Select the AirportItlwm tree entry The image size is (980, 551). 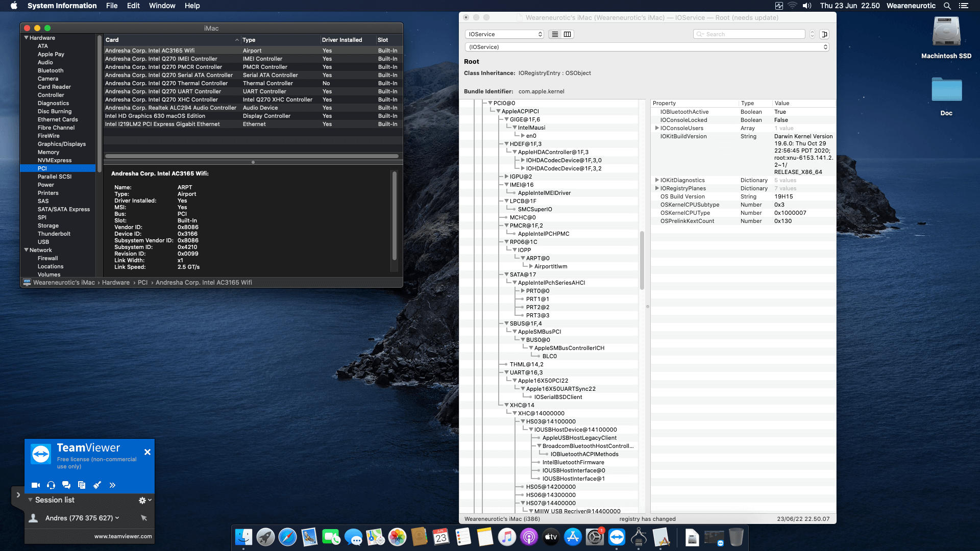pos(551,266)
